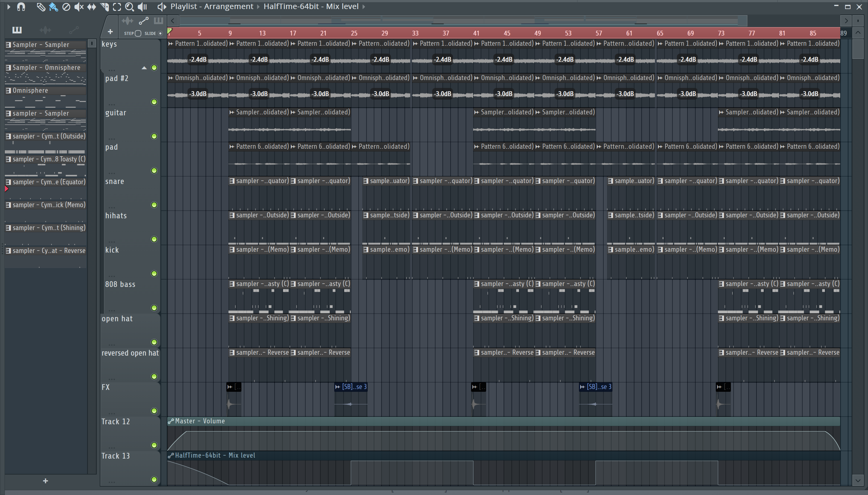Mute the 808 bass track
This screenshot has width=868, height=495.
click(154, 308)
